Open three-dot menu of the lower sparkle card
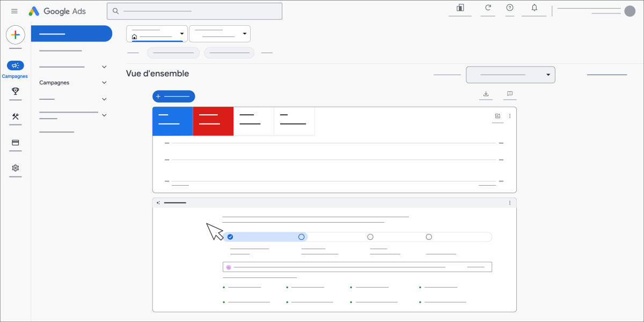Image resolution: width=644 pixels, height=322 pixels. (x=510, y=203)
